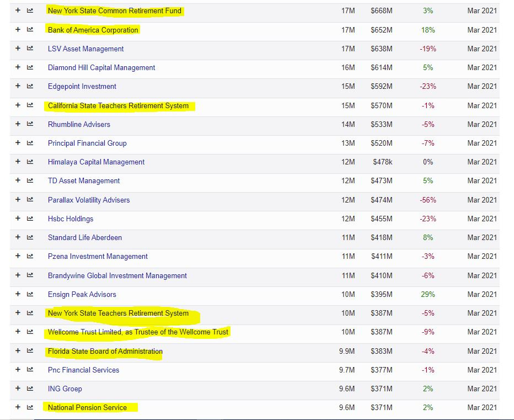This screenshot has width=514, height=420.
Task: Select the 18% change for Bank of America
Action: pos(428,30)
